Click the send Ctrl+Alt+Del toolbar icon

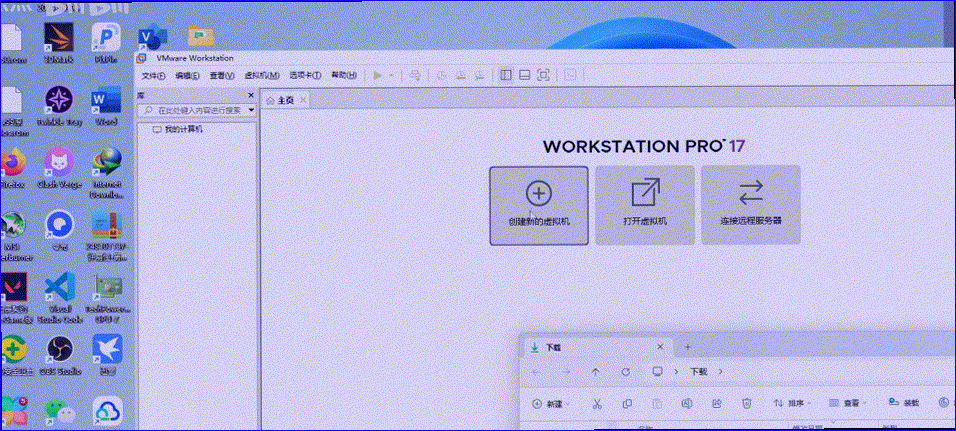coord(415,76)
